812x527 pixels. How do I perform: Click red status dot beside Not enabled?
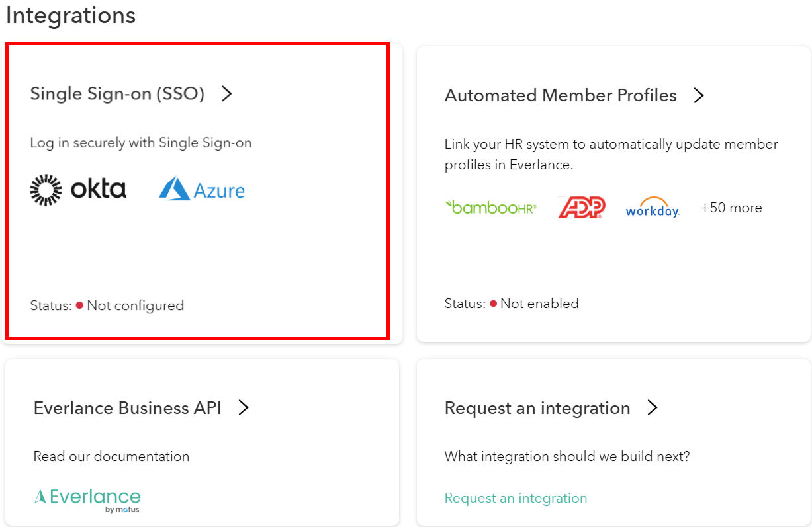492,304
